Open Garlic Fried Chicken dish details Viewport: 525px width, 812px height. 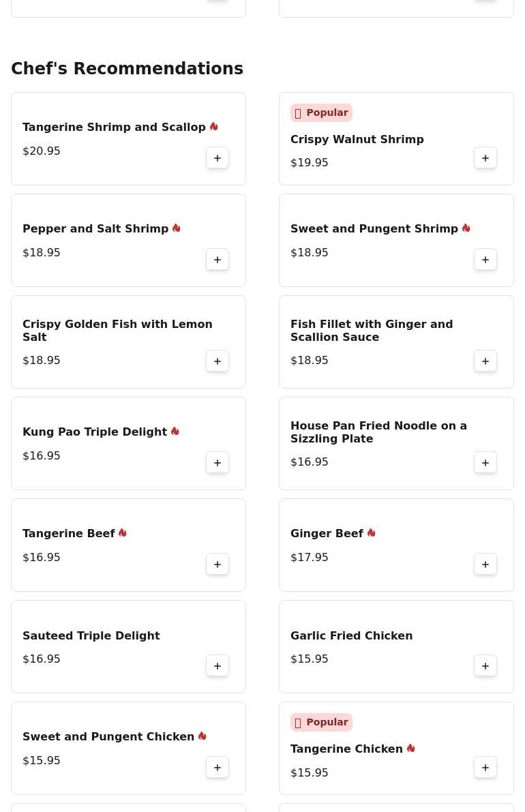click(351, 635)
